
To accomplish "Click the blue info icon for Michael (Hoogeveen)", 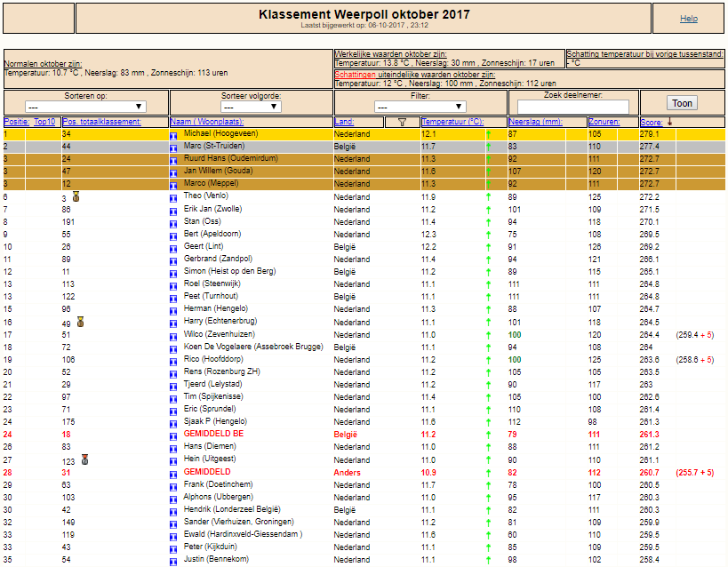I will pyautogui.click(x=173, y=136).
